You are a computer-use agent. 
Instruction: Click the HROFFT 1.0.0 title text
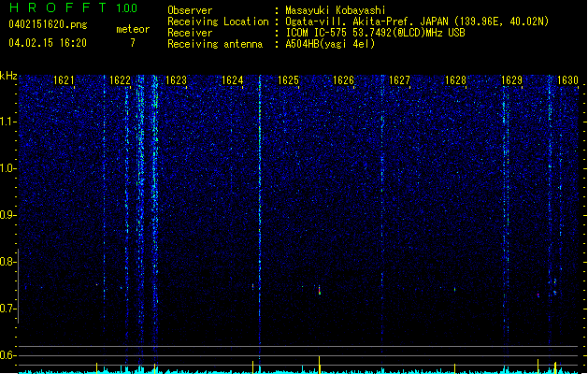(x=74, y=7)
